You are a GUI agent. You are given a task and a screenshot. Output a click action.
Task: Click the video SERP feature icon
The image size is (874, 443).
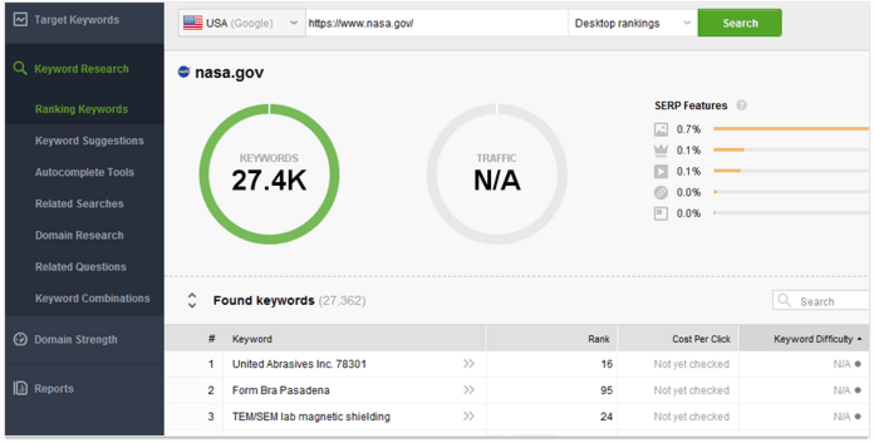pos(660,171)
